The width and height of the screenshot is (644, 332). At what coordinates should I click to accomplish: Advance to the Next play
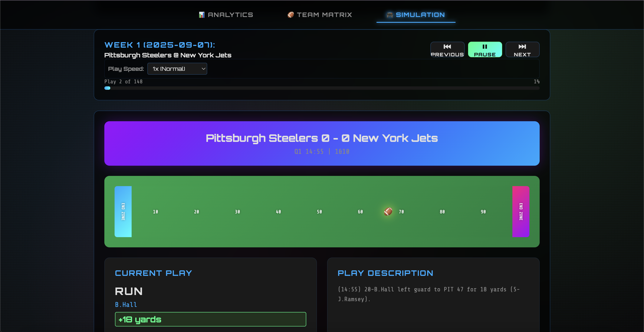tap(522, 50)
